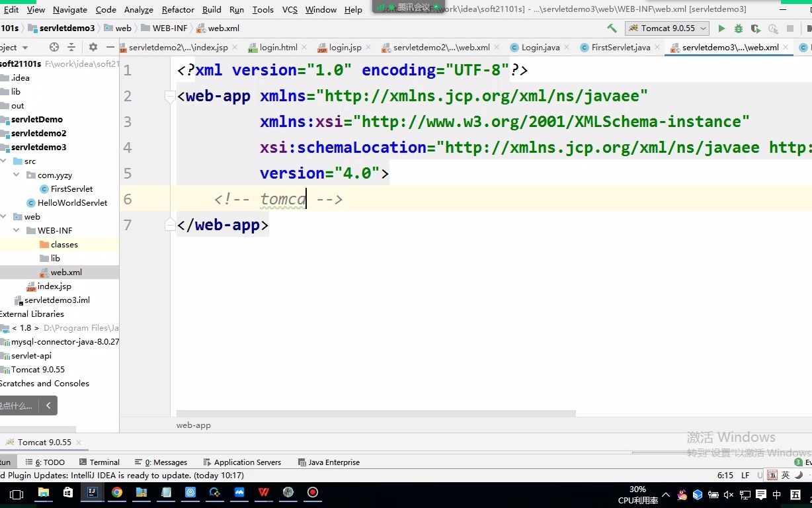Close the Login.java editor tab
This screenshot has height=508, width=812.
click(566, 48)
